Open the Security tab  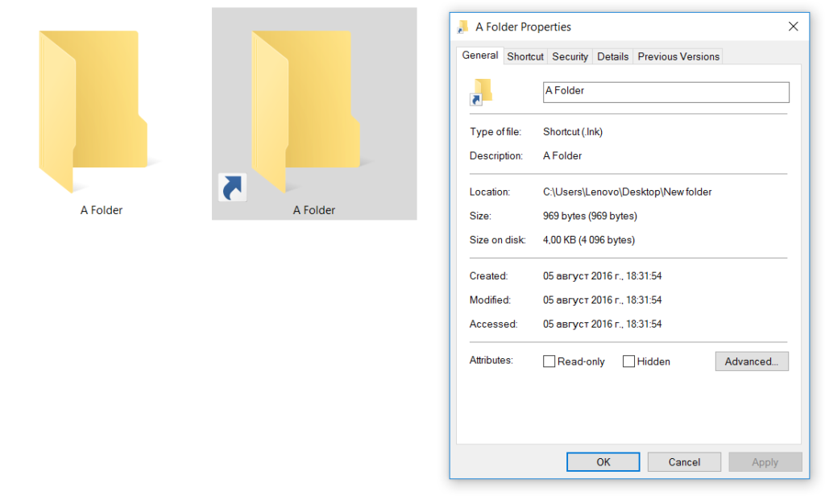pos(570,56)
